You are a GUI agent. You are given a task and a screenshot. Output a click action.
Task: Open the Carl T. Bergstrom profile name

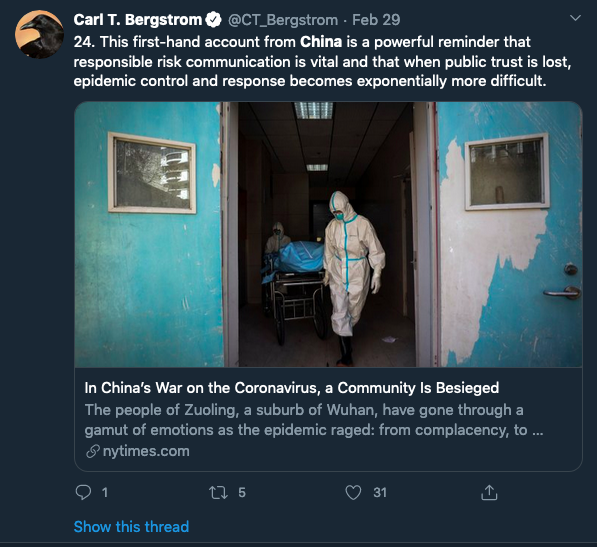tap(137, 20)
